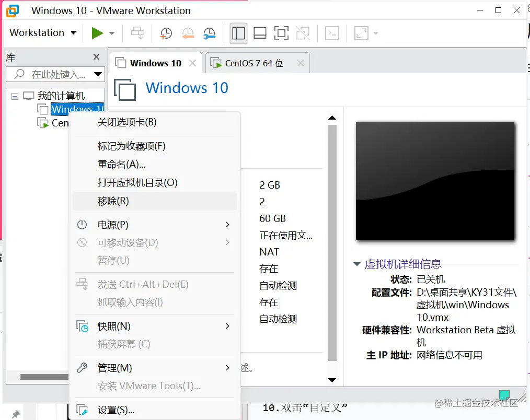
Task: Click the 2 GB memory value
Action: [x=270, y=185]
